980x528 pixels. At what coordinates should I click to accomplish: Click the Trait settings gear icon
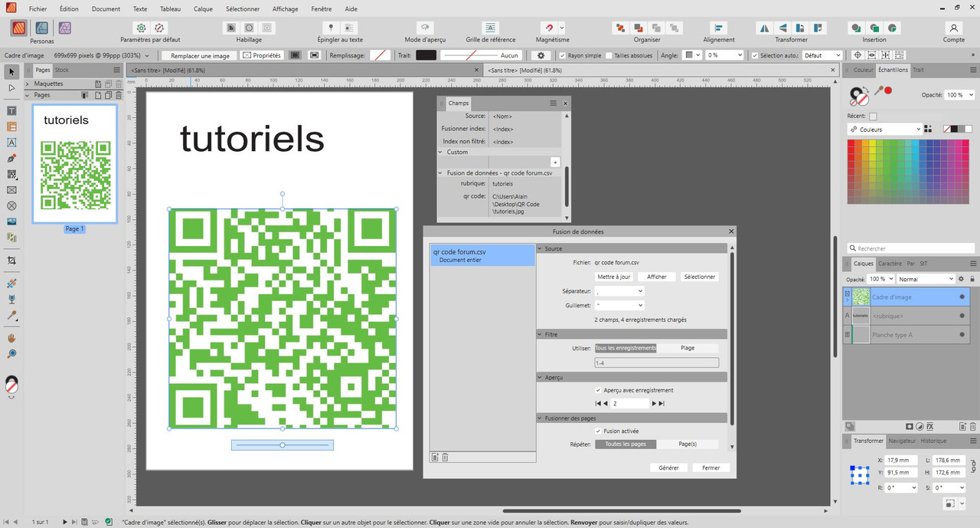pyautogui.click(x=541, y=55)
